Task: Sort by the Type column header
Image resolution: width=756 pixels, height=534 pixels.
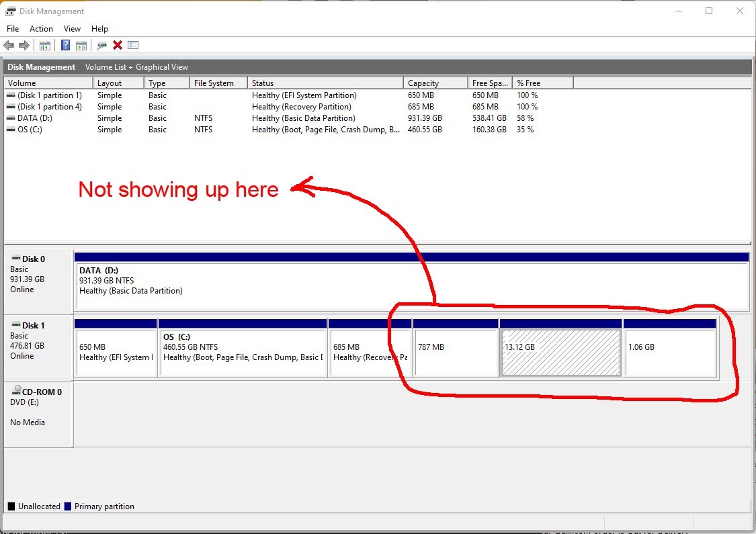Action: (x=167, y=83)
